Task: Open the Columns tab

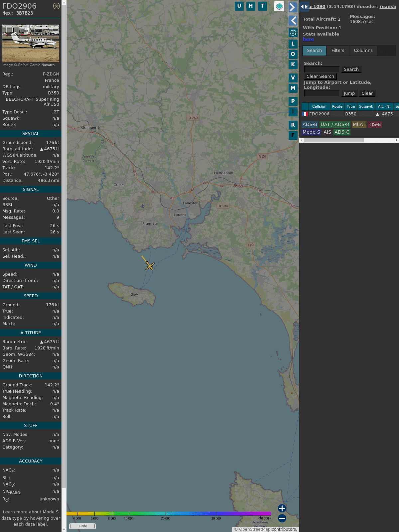Action: 363,51
